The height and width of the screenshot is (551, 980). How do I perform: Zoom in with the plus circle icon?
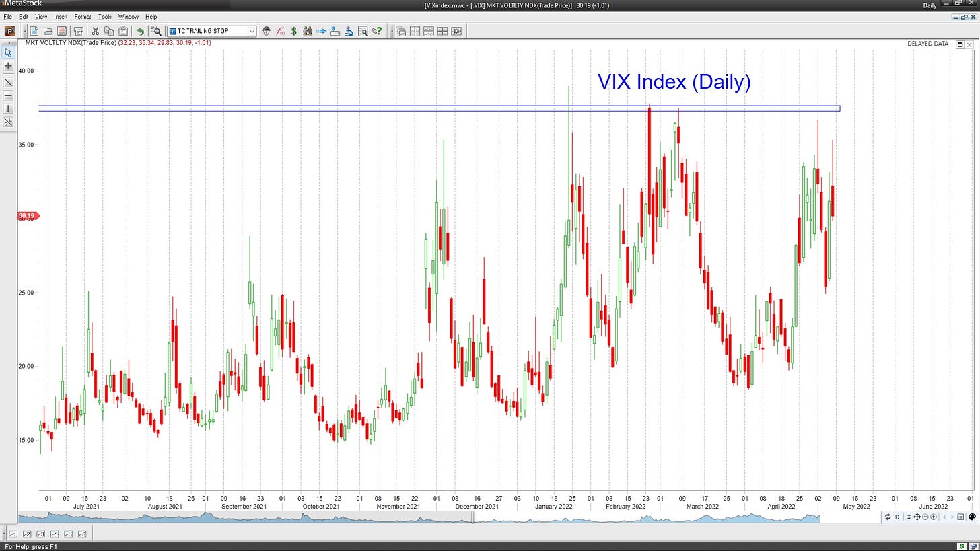934,517
